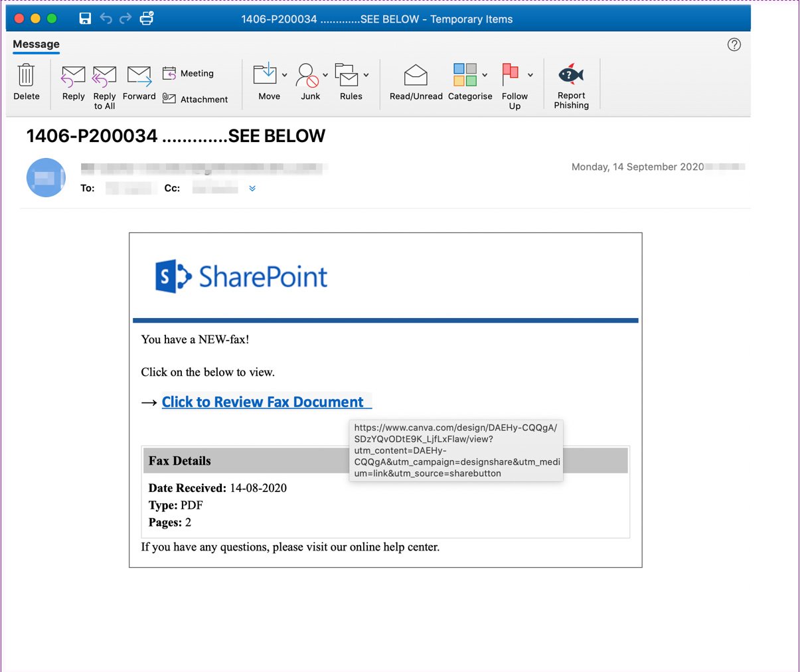Click the 'Type: PDF' line
This screenshot has width=800, height=672.
(175, 505)
